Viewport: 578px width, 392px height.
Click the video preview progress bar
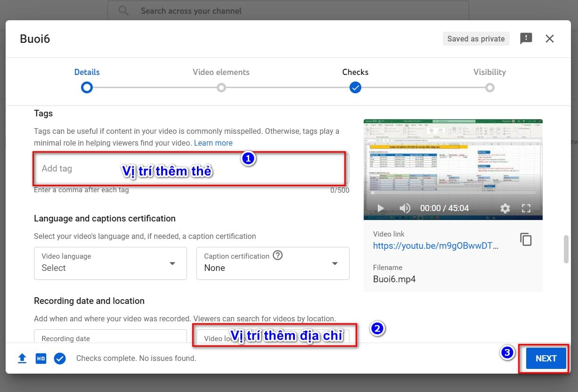click(453, 193)
